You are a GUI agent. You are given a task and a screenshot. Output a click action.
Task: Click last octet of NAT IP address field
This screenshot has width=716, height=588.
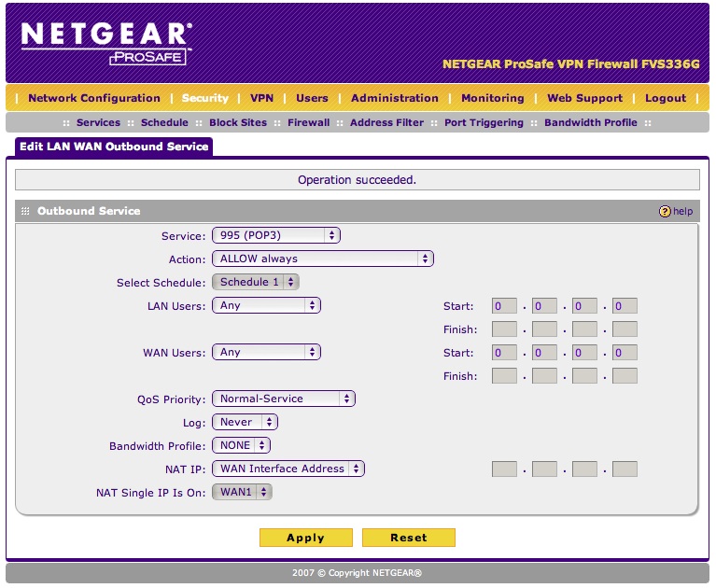tap(625, 469)
